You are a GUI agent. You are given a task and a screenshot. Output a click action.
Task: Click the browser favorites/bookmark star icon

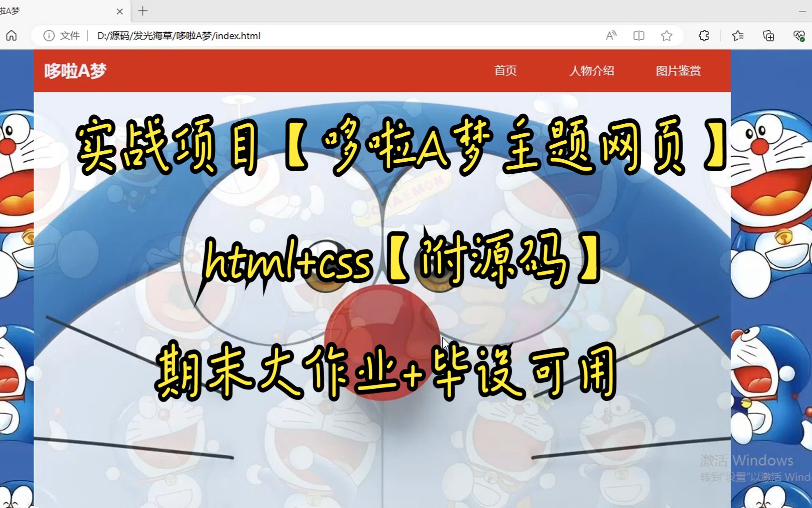click(x=668, y=37)
